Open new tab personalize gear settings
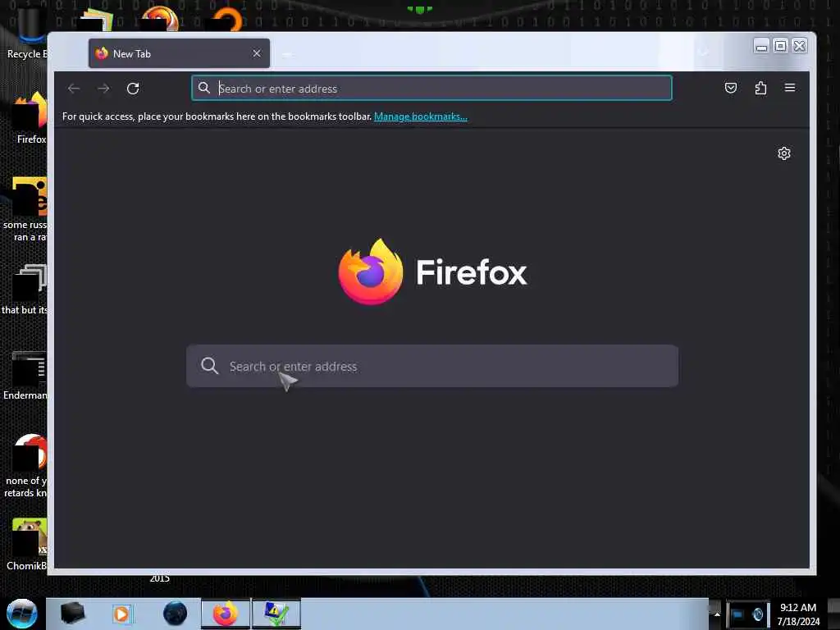Viewport: 840px width, 630px height. coord(783,153)
